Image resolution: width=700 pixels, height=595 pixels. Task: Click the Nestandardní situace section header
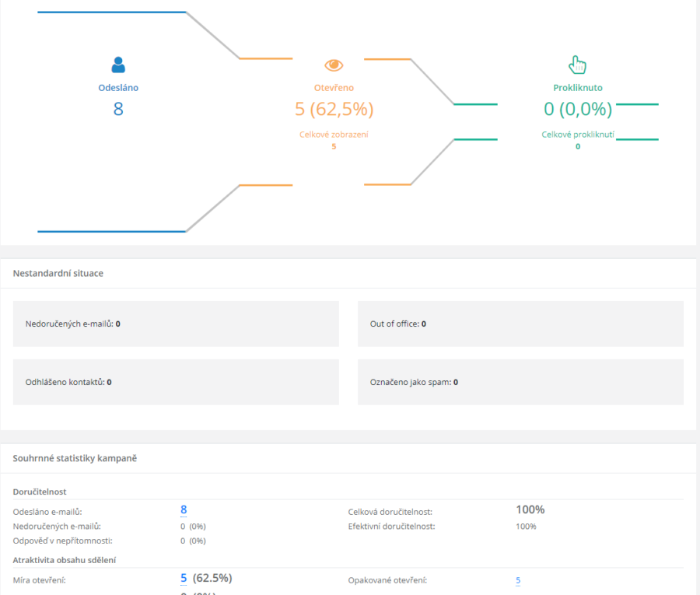(x=58, y=273)
